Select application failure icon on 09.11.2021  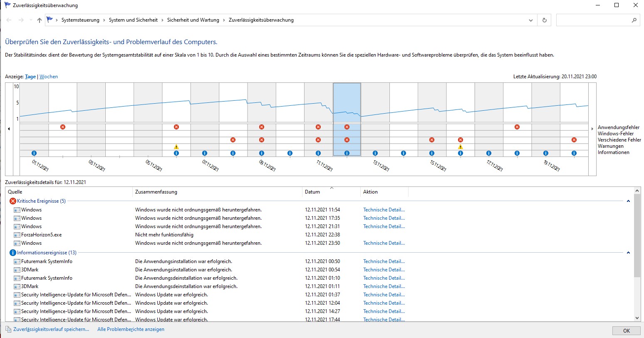coord(262,127)
